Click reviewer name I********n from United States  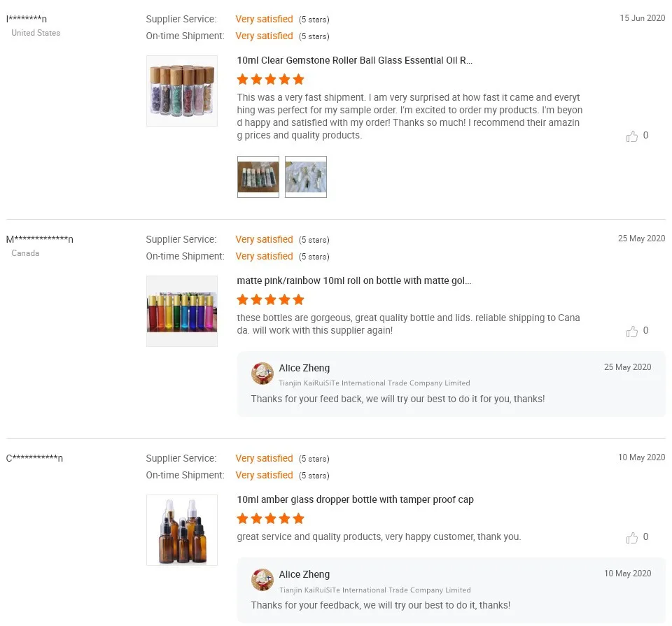(27, 20)
